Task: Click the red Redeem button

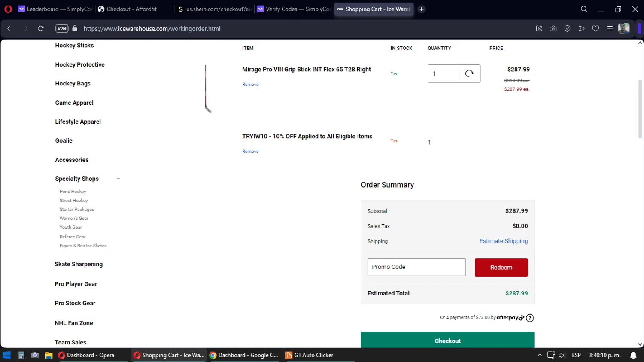Action: click(x=501, y=268)
